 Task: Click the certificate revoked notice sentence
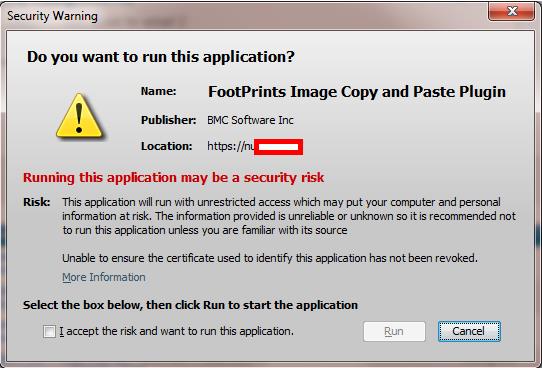tap(270, 258)
